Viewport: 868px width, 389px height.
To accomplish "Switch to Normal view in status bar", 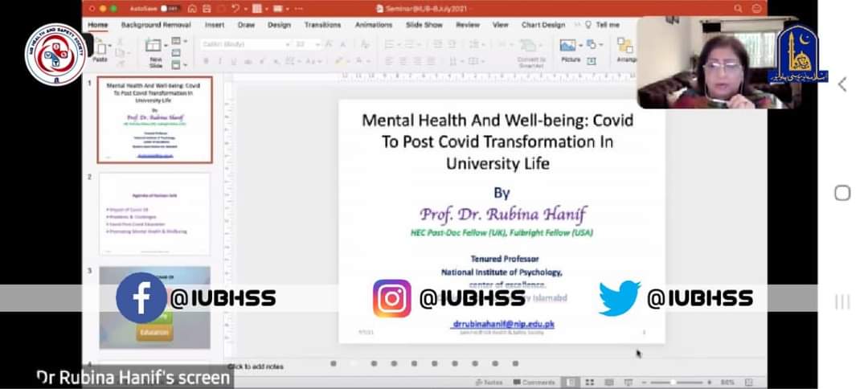I will click(571, 383).
